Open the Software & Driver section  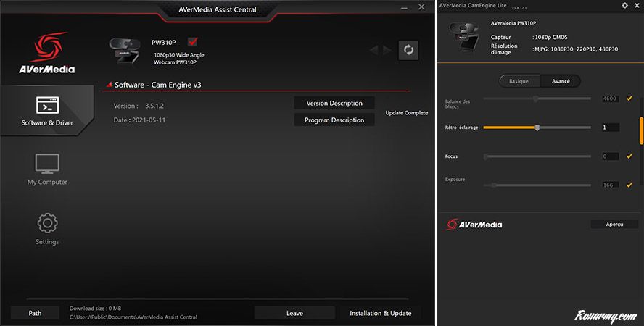(x=47, y=109)
